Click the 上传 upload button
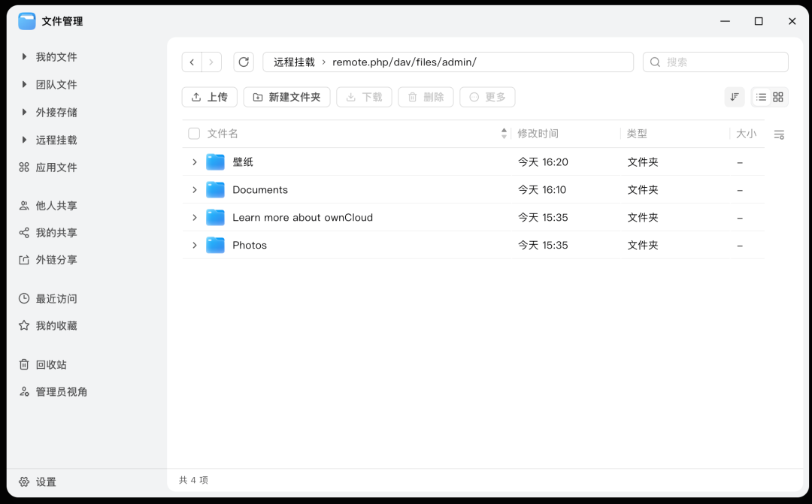This screenshot has width=812, height=504. pyautogui.click(x=210, y=97)
